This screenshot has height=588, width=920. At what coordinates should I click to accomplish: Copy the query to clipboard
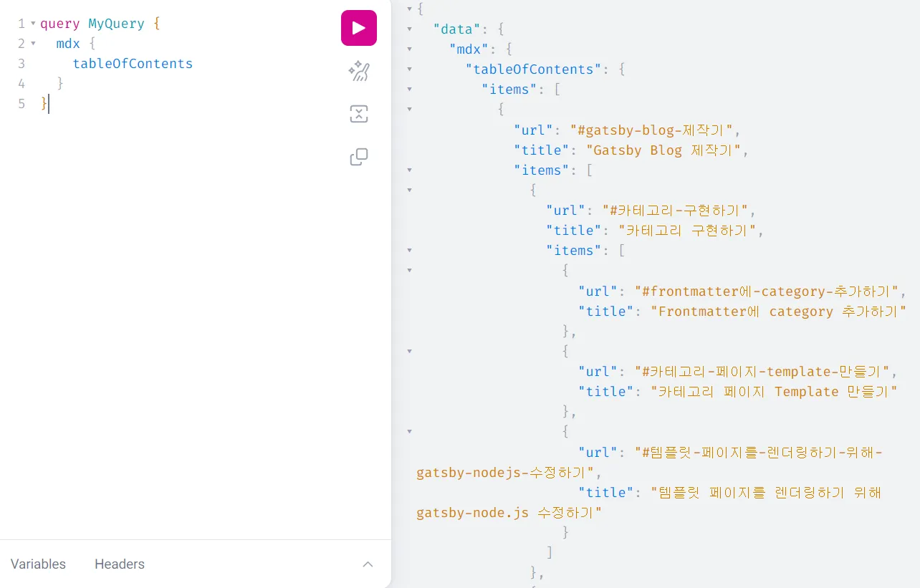(x=358, y=156)
